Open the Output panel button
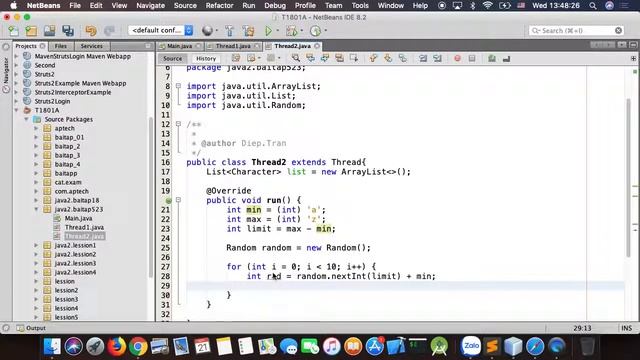This screenshot has height=360, width=640. [31, 328]
